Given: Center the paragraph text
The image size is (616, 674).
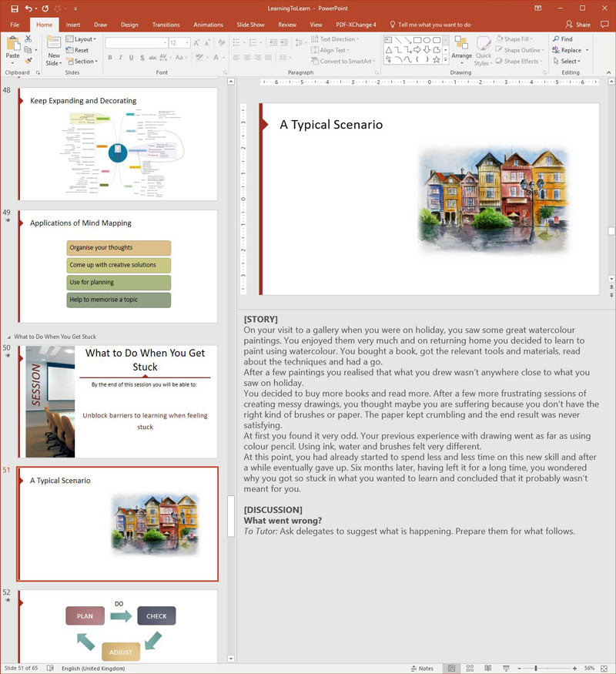Looking at the screenshot, I should 247,57.
